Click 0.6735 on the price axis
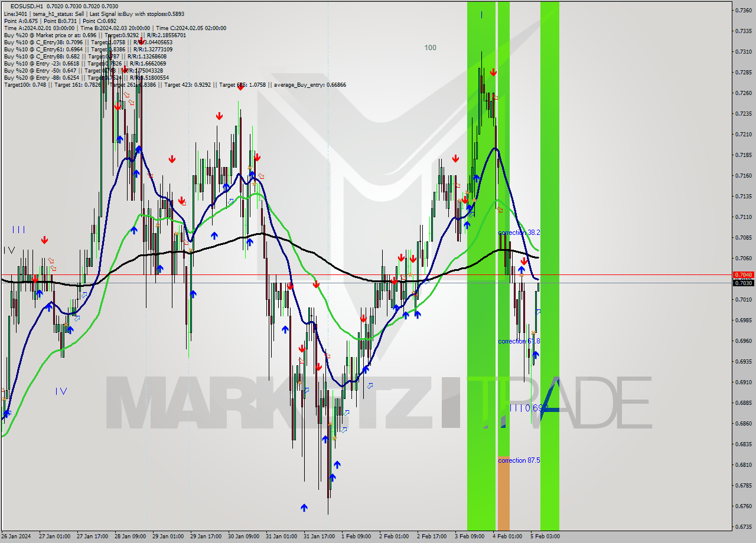Screen dimensions: 756x543 pos(742,526)
